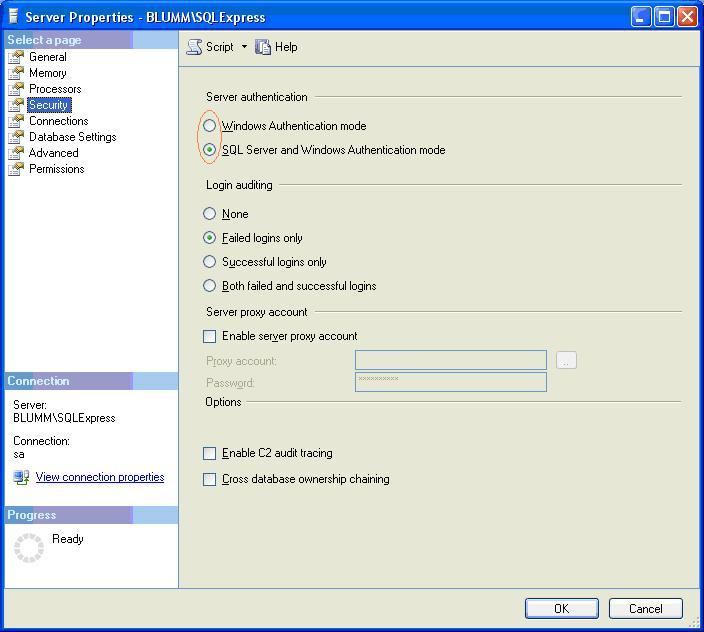Click the server name BLUMM\SQLExpress text

(x=64, y=418)
